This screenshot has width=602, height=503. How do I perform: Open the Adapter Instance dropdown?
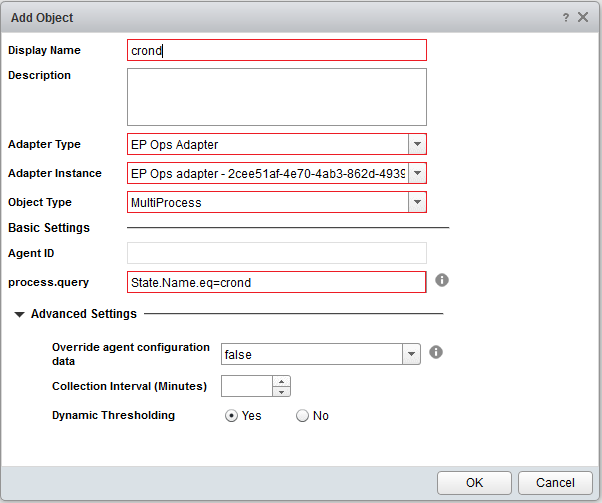point(417,173)
